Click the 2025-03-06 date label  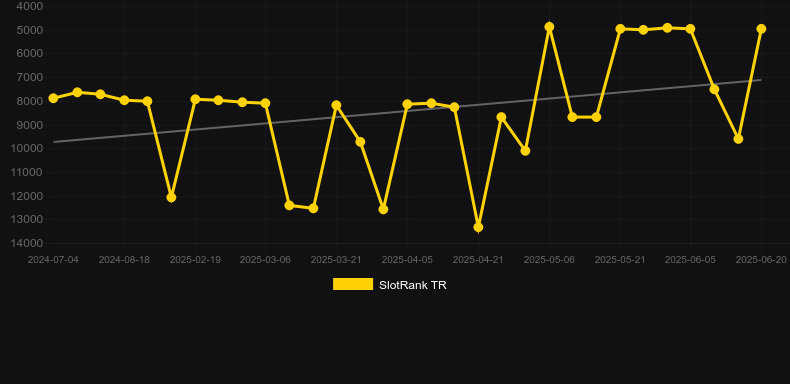265,260
